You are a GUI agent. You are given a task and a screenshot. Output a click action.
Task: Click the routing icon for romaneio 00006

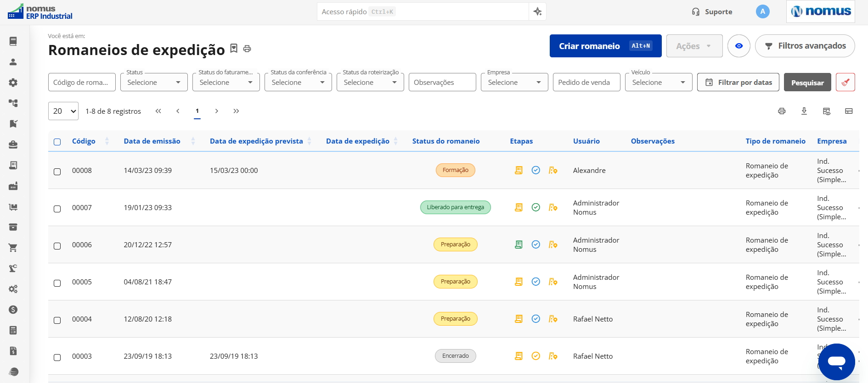[x=553, y=244]
